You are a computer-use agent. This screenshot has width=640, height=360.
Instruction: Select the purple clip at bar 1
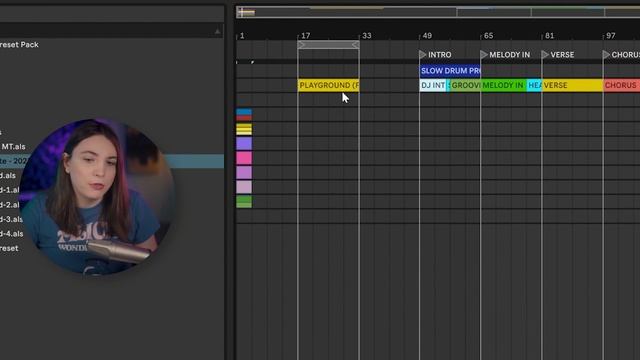point(244,144)
